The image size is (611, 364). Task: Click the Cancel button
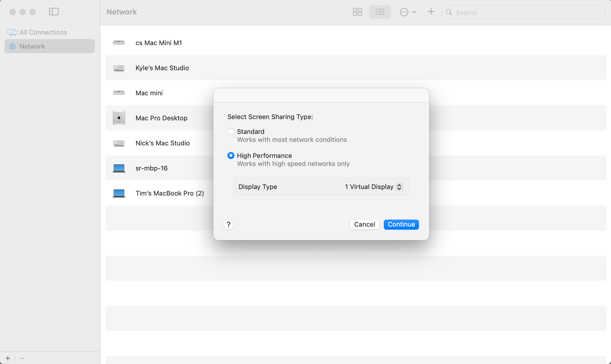[364, 224]
